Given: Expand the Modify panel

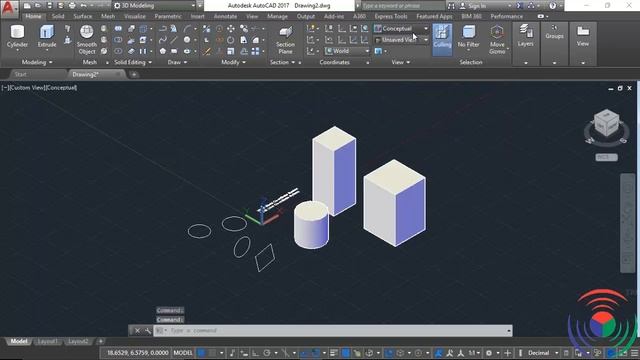Looking at the screenshot, I should pos(233,62).
